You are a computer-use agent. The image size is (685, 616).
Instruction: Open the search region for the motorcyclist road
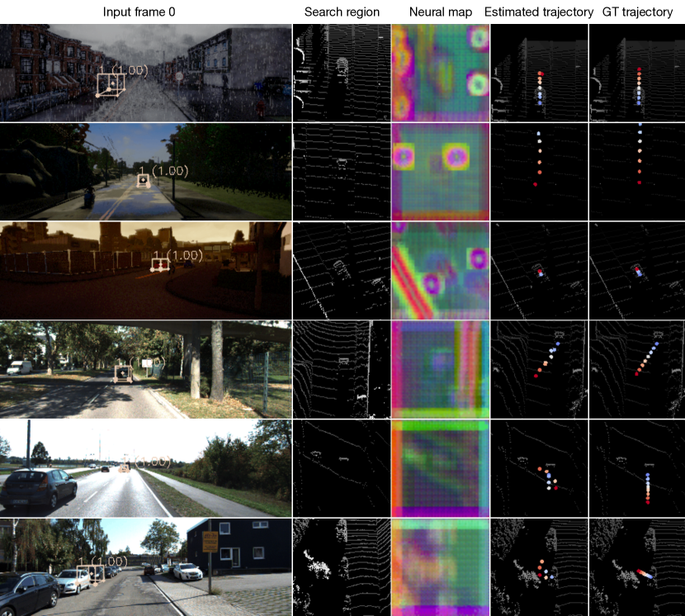[x=342, y=172]
